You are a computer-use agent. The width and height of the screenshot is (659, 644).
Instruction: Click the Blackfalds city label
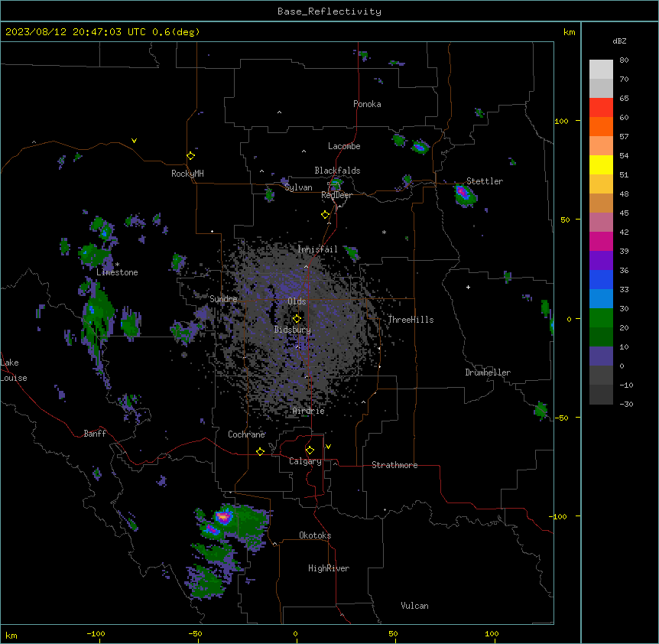(337, 171)
